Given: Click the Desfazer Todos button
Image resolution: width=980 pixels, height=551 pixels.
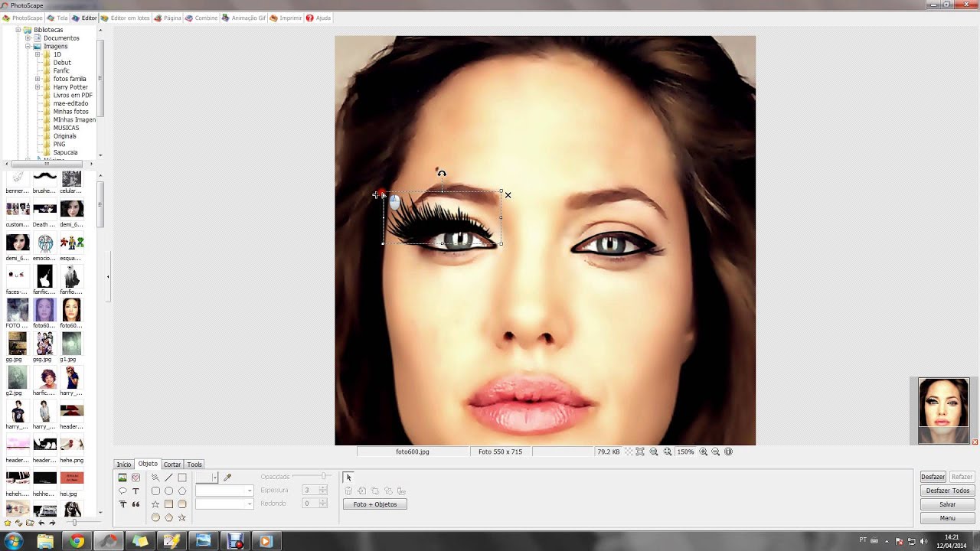Looking at the screenshot, I should tap(948, 491).
